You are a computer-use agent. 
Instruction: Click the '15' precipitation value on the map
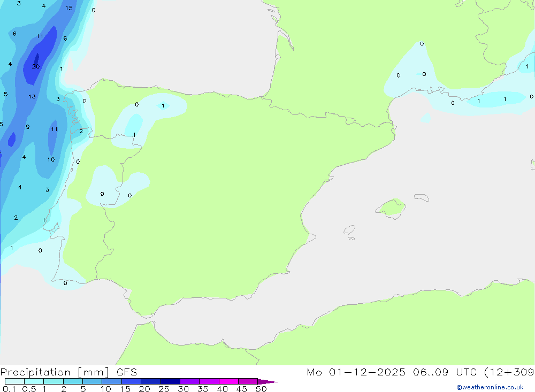point(69,8)
